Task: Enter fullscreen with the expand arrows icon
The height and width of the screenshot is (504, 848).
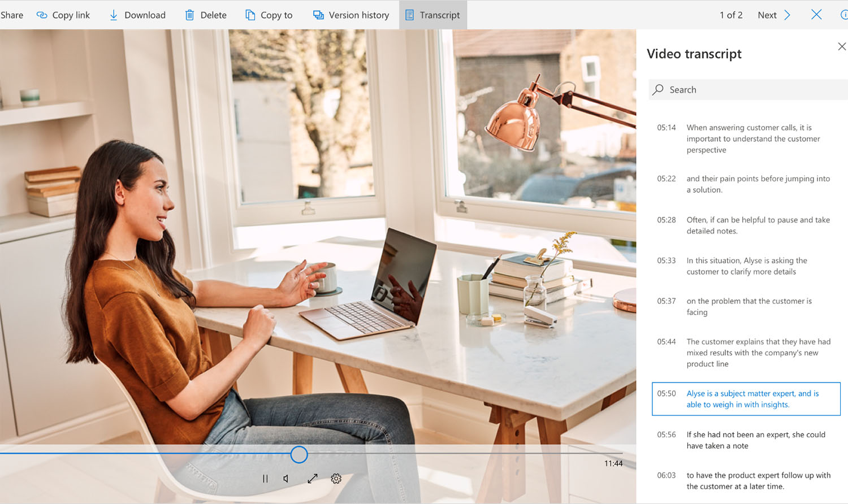Action: pos(312,479)
